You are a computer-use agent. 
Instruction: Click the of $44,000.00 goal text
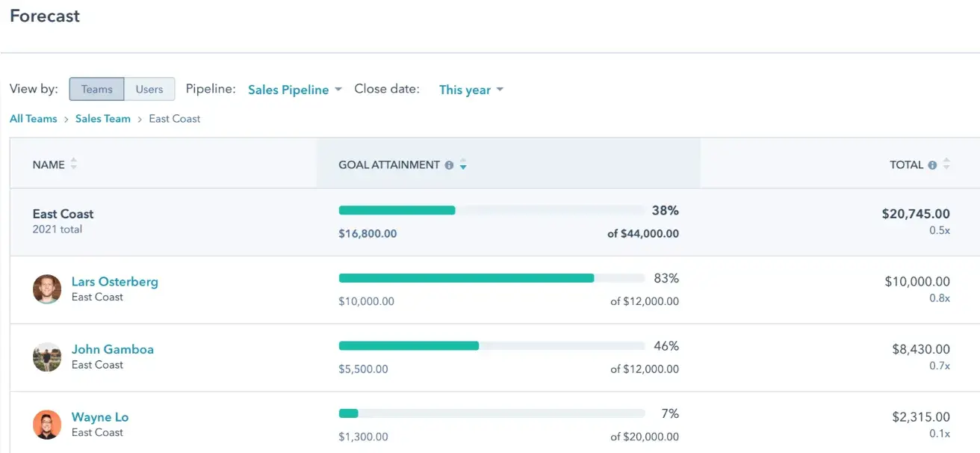643,234
